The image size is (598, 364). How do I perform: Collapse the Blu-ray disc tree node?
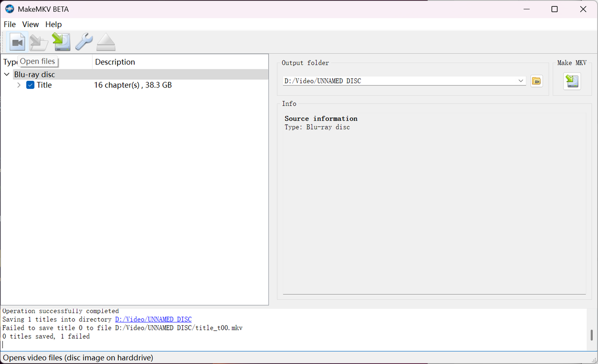tap(7, 74)
